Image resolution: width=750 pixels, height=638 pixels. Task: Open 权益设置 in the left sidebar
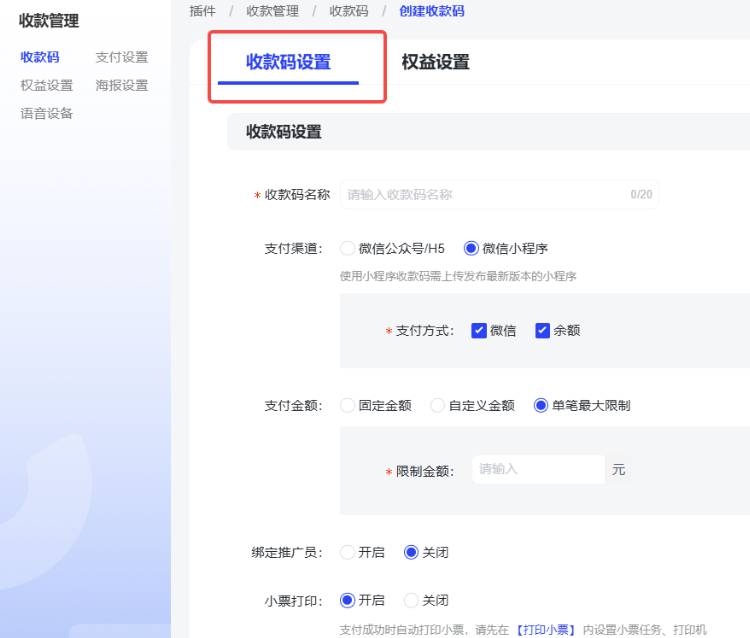point(46,85)
